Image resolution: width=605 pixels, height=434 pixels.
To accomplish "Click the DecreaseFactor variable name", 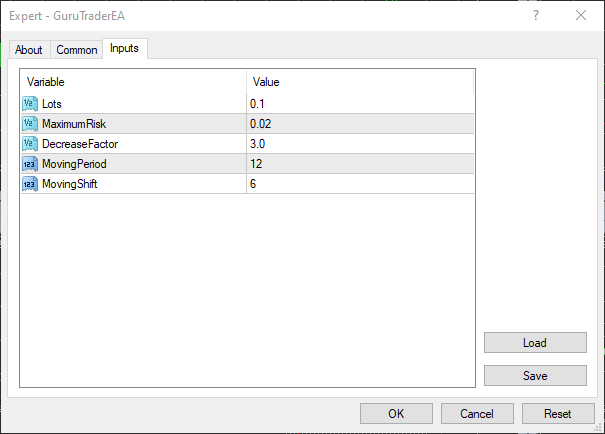I will pos(80,144).
